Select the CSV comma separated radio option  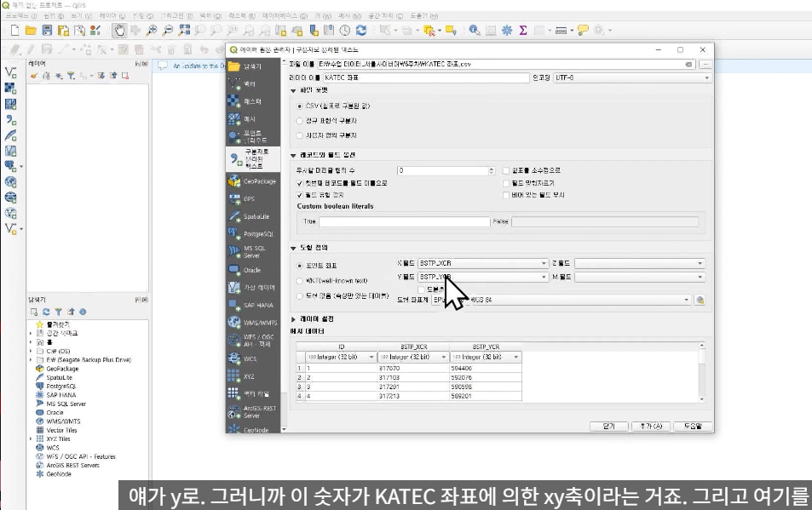[x=299, y=106]
